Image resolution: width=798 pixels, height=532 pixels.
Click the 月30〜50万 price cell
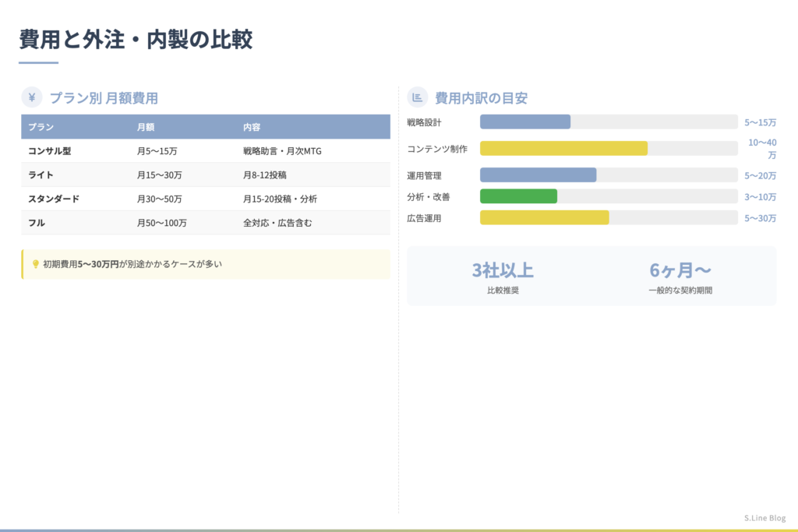click(159, 199)
